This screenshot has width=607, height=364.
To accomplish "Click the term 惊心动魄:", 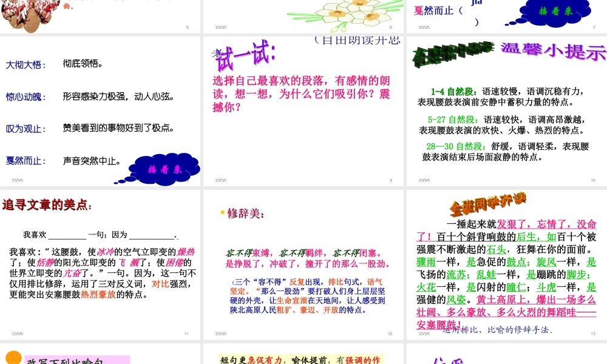I will [x=25, y=96].
